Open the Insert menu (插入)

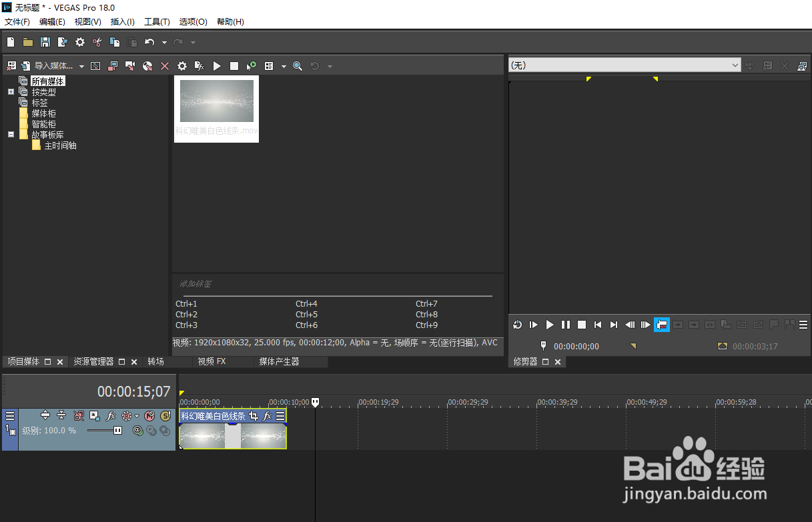tap(123, 22)
